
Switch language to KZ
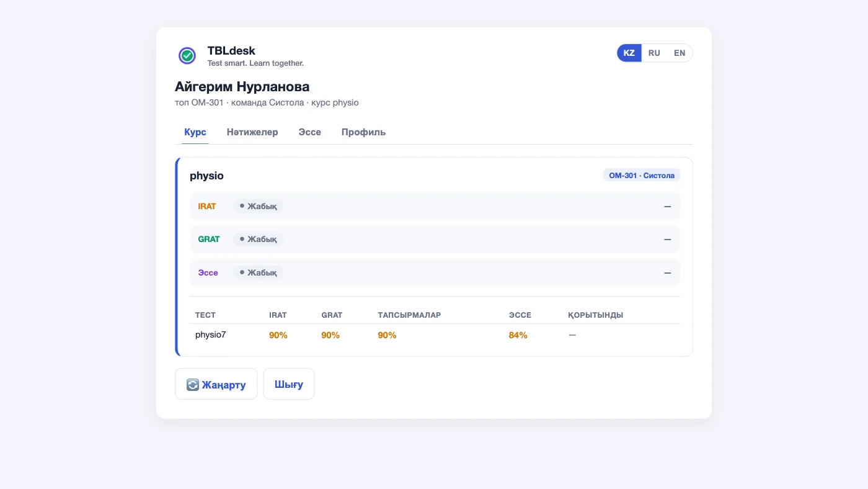click(629, 53)
